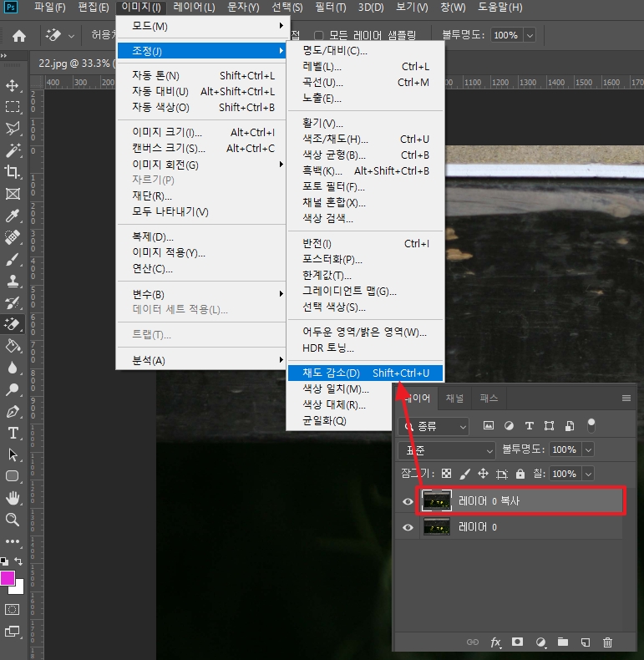Open options bar 불투명도 dropdown arrow
644x660 pixels.
[x=530, y=35]
